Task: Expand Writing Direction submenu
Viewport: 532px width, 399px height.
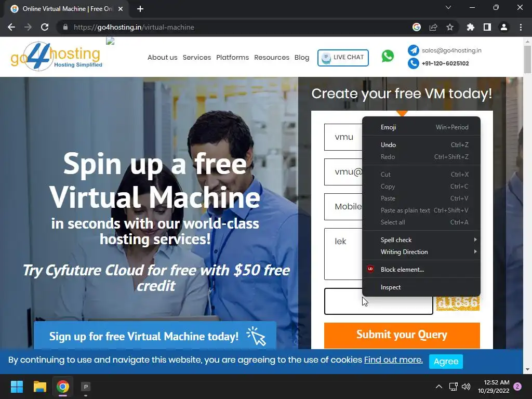Action: coord(421,252)
